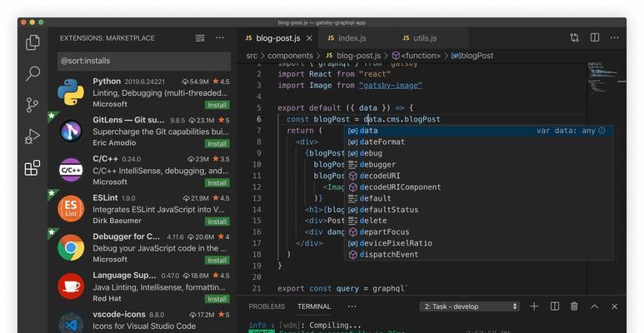Install the C/C++ extension

(x=217, y=182)
